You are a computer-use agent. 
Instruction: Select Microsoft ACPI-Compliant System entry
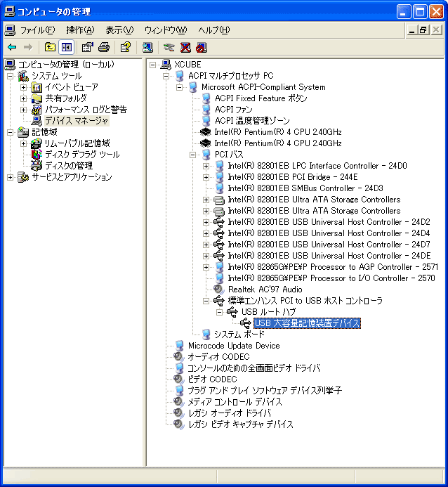click(x=263, y=87)
